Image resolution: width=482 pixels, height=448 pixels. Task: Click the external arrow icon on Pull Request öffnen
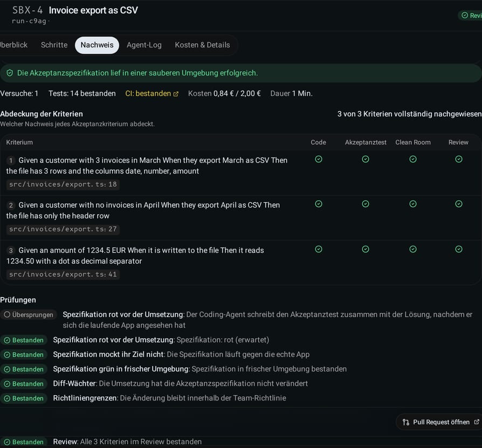point(477,422)
